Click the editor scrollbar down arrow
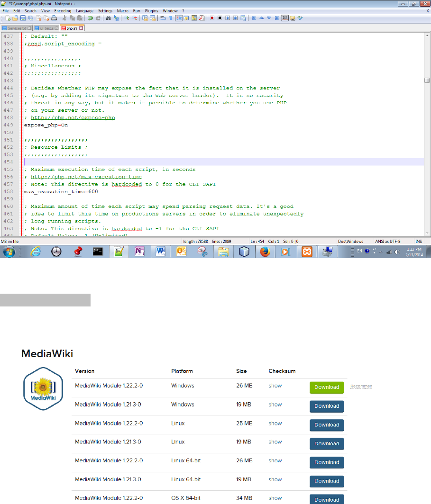 (x=427, y=234)
